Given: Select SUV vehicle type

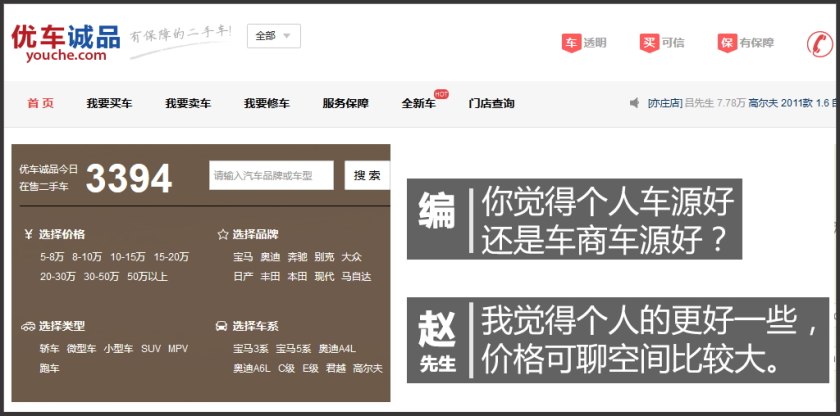Looking at the screenshot, I should click(x=150, y=349).
